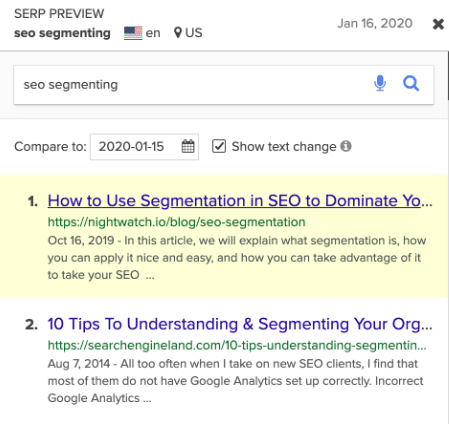Click the bold seo segmenting keyword heading
Viewport: 449px width, 427px height.
pyautogui.click(x=62, y=33)
